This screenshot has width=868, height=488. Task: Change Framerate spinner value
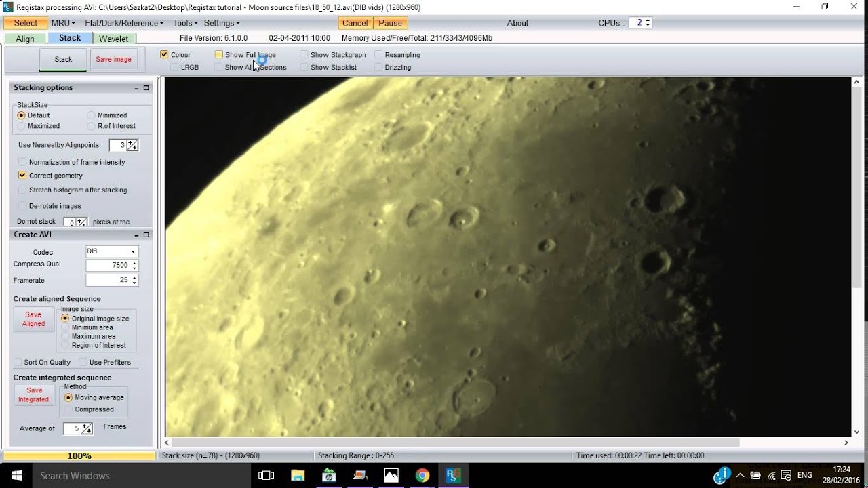(134, 280)
